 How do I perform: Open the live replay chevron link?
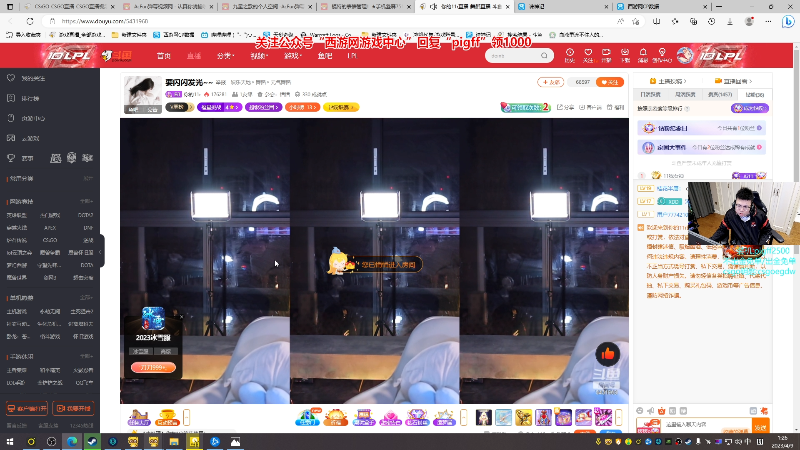(x=734, y=81)
